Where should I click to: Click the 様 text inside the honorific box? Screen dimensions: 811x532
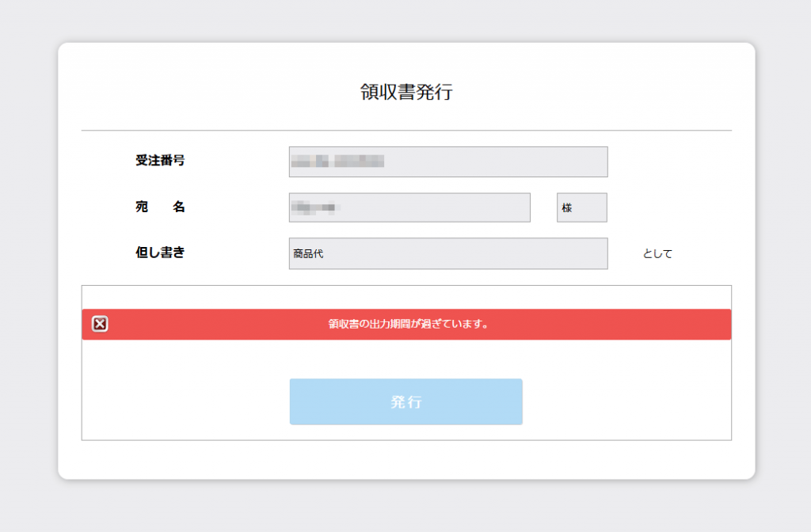pos(567,207)
